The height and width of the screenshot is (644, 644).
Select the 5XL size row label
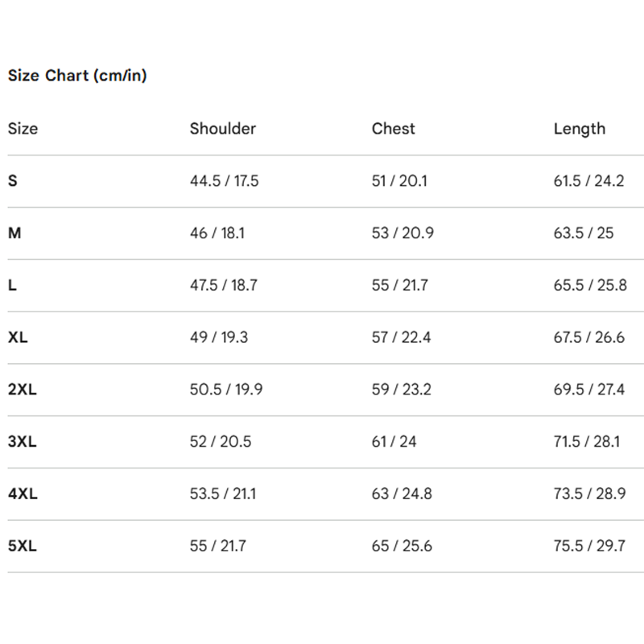coord(23,546)
